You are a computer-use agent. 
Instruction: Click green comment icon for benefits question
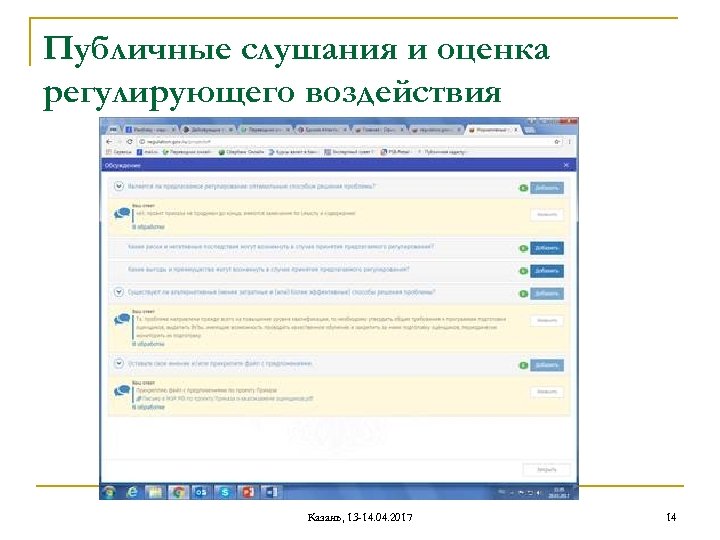[x=523, y=271]
